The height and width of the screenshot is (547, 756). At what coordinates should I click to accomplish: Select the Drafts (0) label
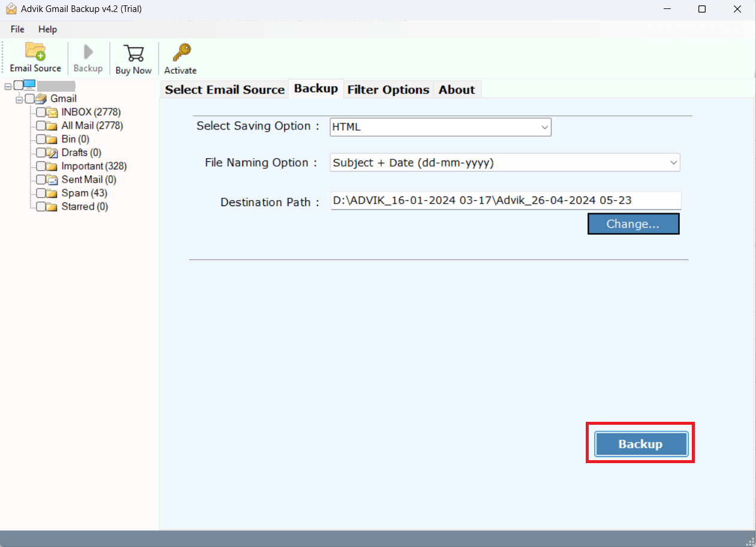coord(82,153)
